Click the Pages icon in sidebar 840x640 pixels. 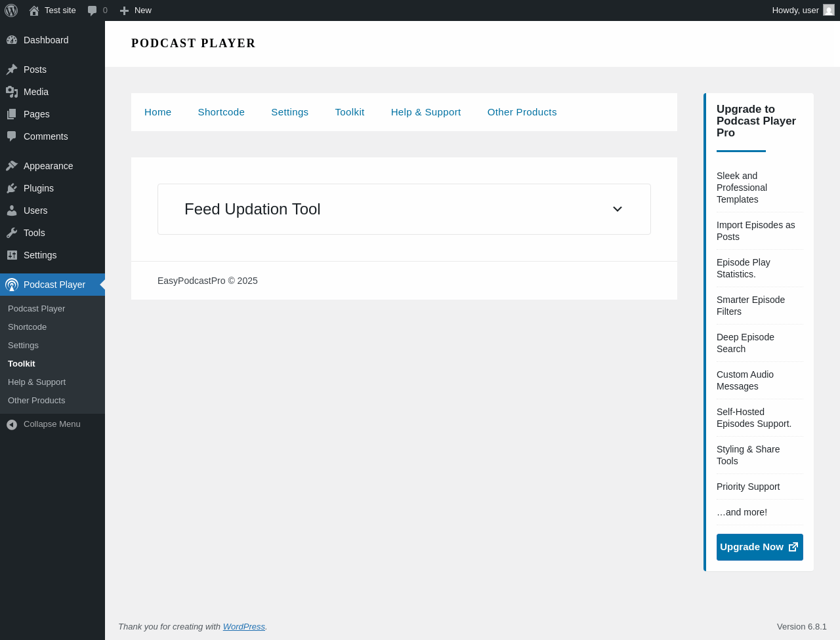(x=12, y=114)
